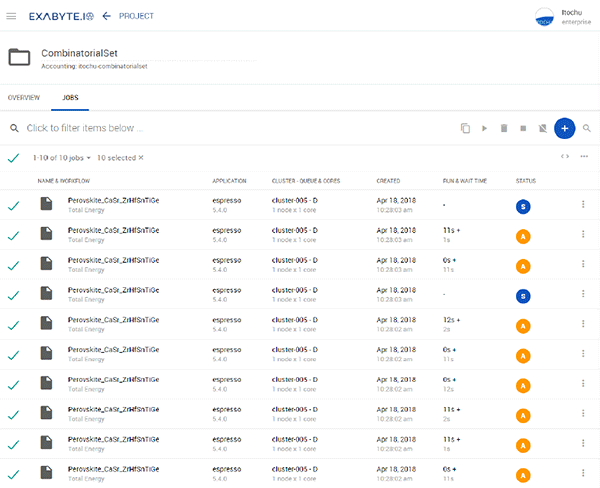The height and width of the screenshot is (488, 600).
Task: Delete selected jobs with the trash icon
Action: [x=504, y=128]
